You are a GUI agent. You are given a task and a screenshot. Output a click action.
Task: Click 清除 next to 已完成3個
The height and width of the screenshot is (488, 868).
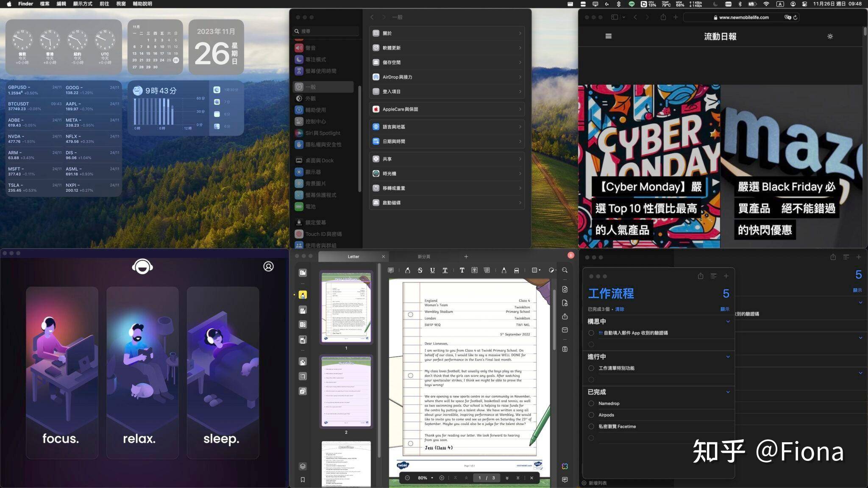(620, 309)
